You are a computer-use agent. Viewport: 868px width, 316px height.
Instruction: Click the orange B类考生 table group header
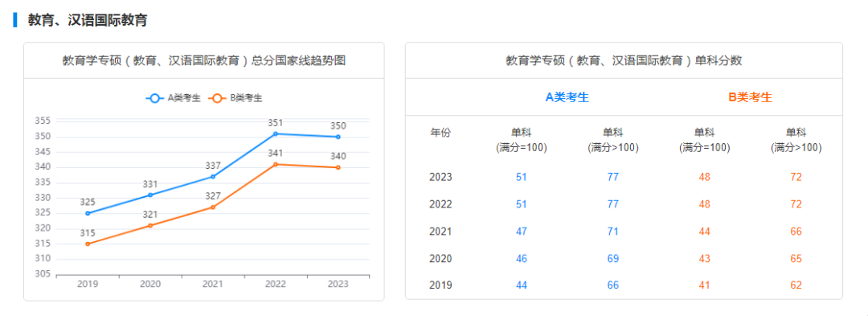pyautogui.click(x=750, y=97)
